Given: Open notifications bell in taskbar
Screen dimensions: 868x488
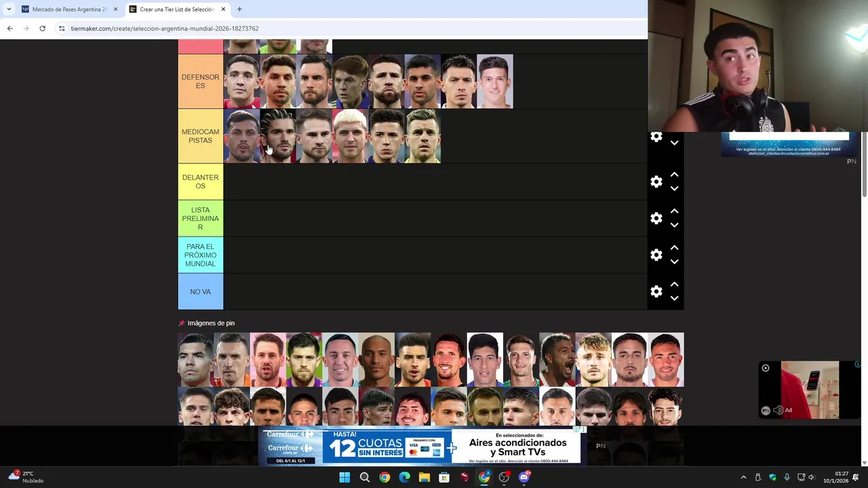Looking at the screenshot, I should [x=856, y=477].
